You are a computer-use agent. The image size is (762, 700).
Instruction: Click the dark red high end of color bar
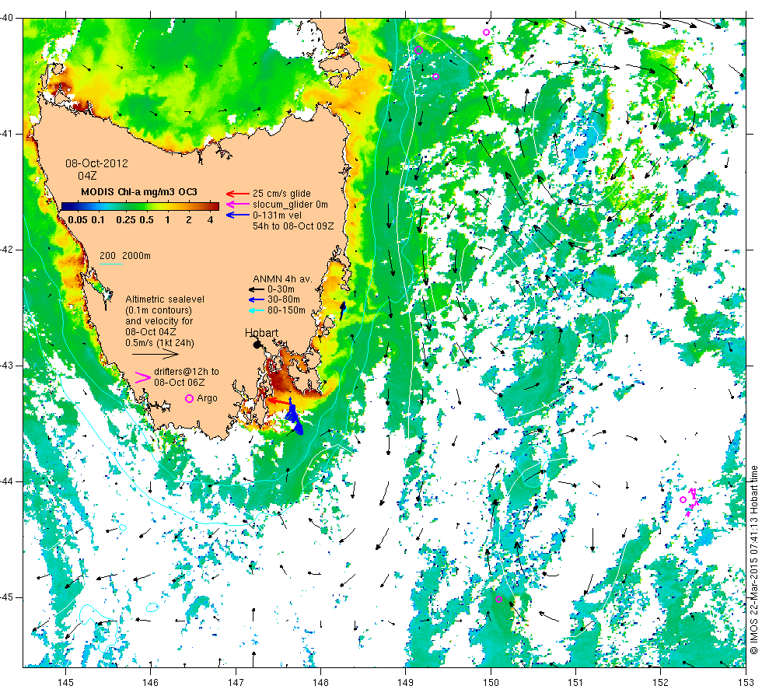point(215,206)
